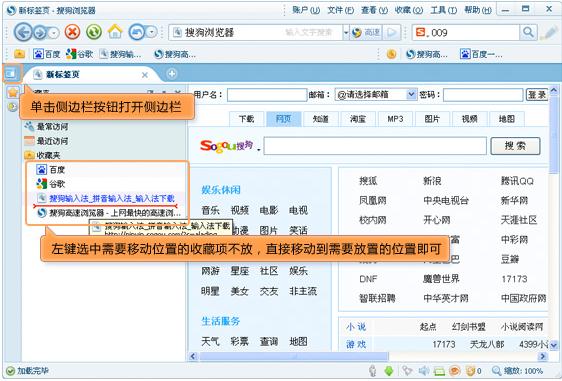Open the navigation history dropdown beside Forward
The height and width of the screenshot is (381, 562).
click(54, 33)
